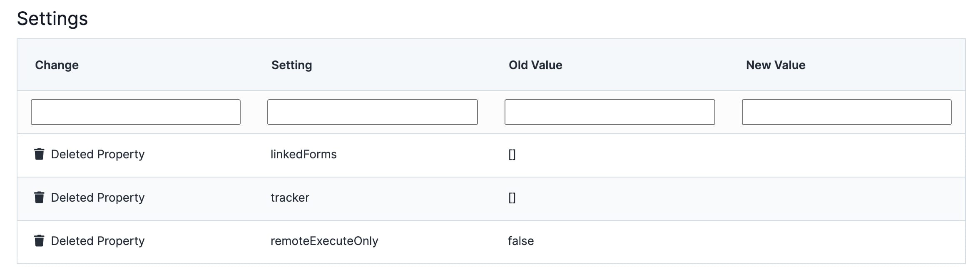Click the trash icon beside linkedForms row
The height and width of the screenshot is (280, 980).
[39, 154]
